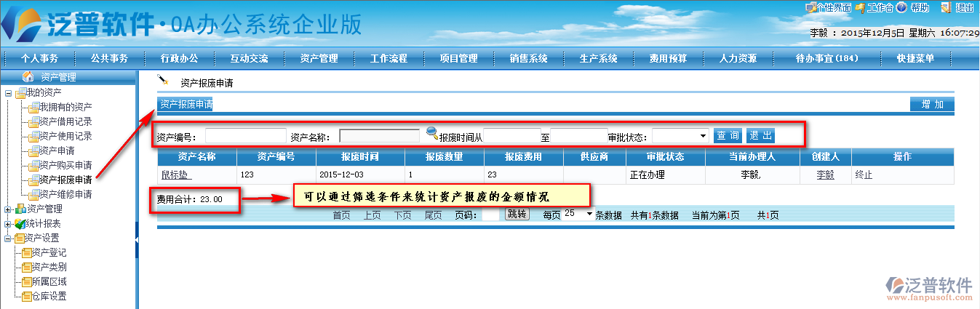Click the 查询 button
This screenshot has width=980, height=309.
pos(728,135)
